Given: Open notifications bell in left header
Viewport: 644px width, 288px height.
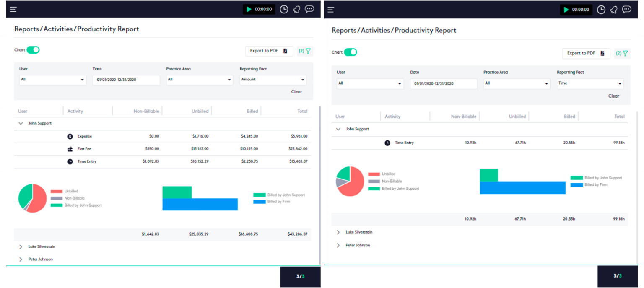Looking at the screenshot, I should (296, 9).
